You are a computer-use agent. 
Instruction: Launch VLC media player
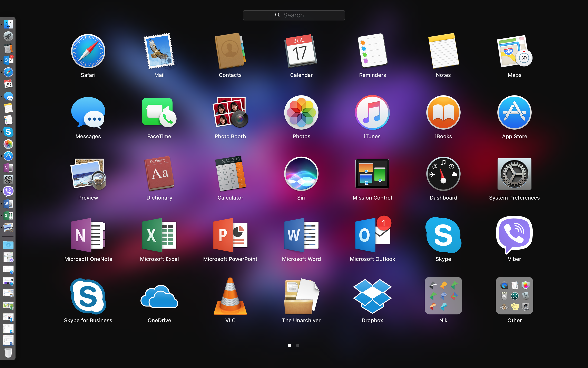click(x=230, y=296)
